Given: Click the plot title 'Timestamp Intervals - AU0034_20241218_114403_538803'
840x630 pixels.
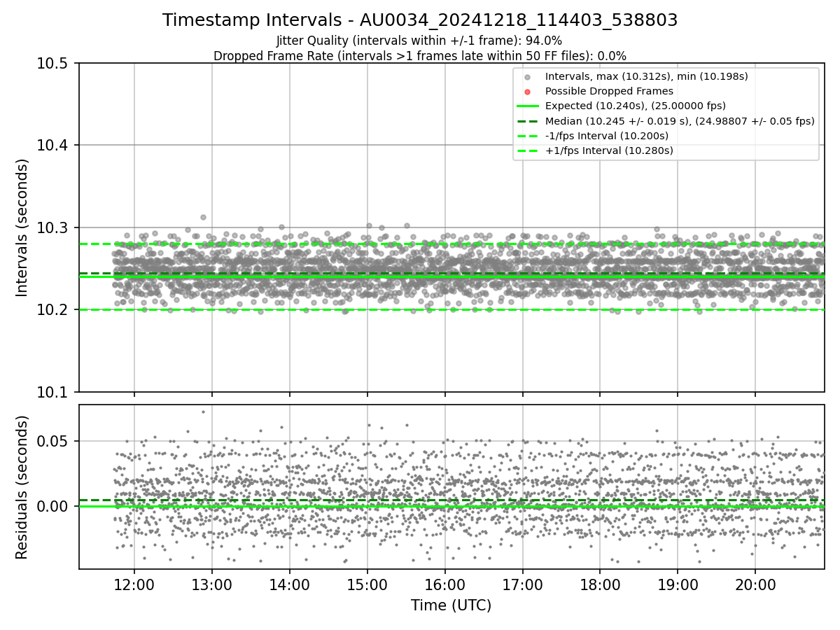Looking at the screenshot, I should point(420,20).
